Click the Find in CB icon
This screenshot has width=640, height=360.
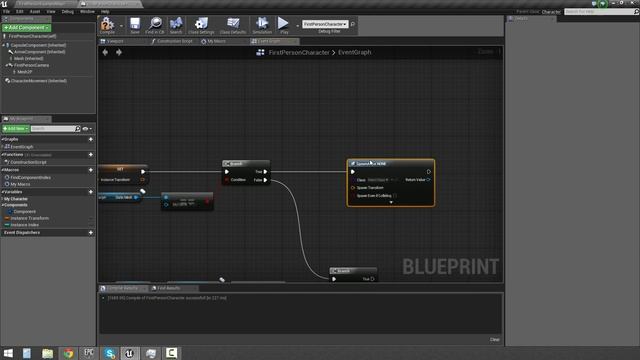[155, 24]
